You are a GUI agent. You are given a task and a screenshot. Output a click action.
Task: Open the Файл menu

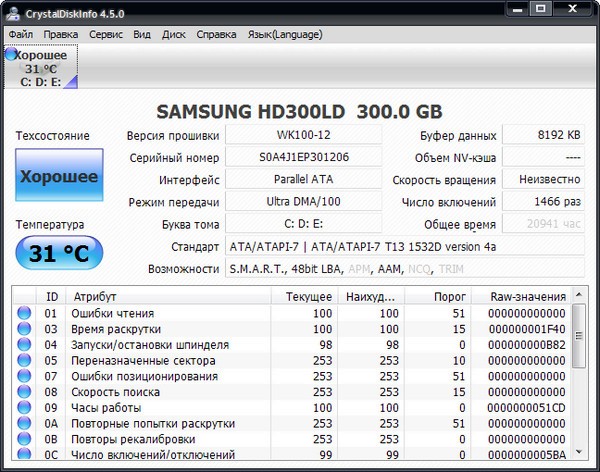pos(21,34)
